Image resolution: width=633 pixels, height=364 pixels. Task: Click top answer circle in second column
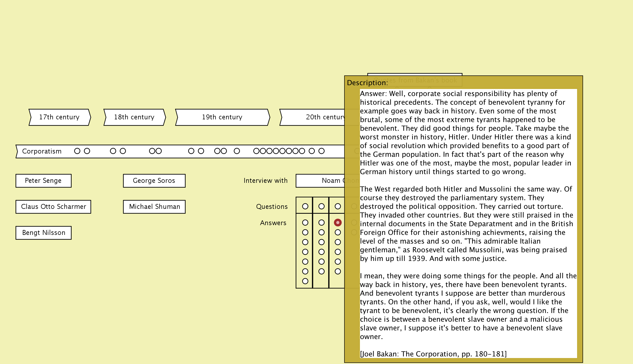[x=321, y=223]
